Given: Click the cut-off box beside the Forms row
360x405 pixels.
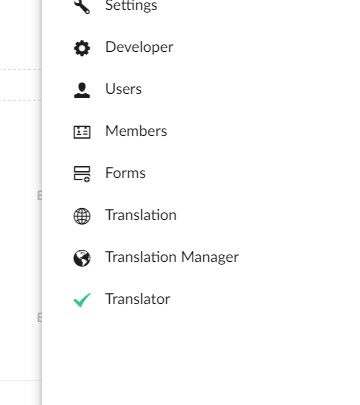Looking at the screenshot, I should click(x=39, y=195).
